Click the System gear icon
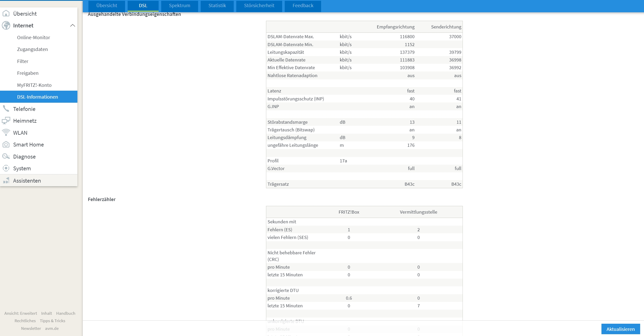 point(6,168)
